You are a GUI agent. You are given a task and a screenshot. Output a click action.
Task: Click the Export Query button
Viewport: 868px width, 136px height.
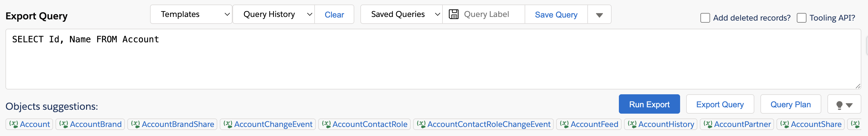pyautogui.click(x=720, y=104)
